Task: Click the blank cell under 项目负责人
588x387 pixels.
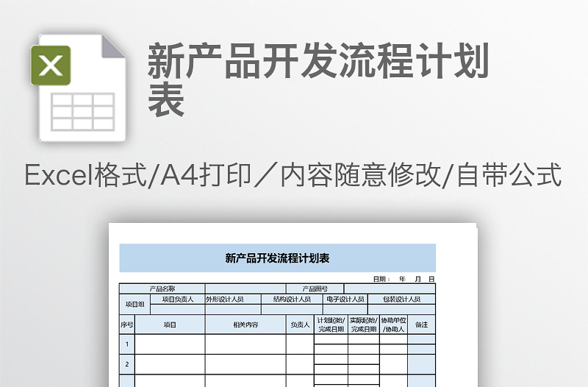Action: 178,309
